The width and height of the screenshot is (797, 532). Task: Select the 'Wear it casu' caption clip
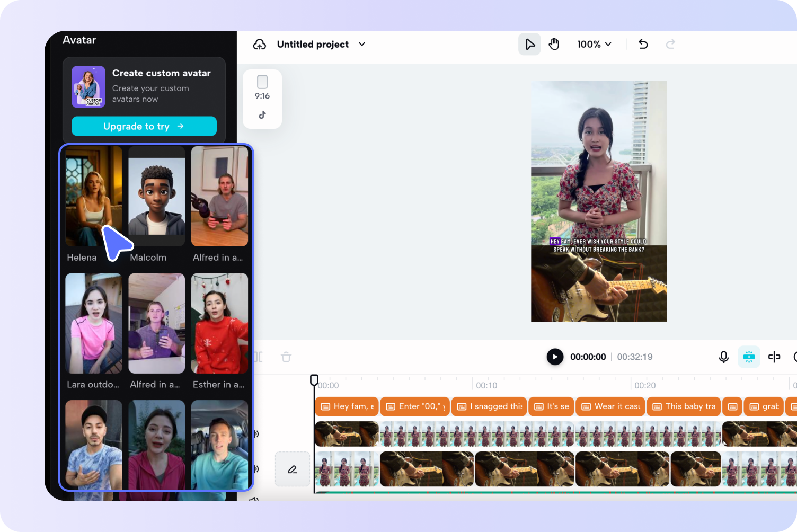click(x=610, y=406)
